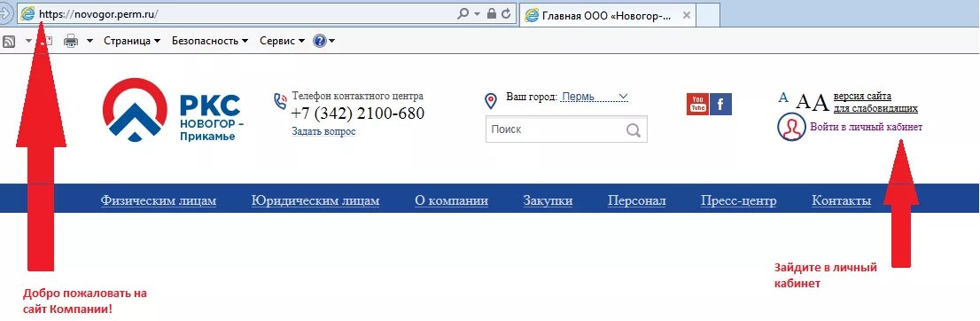This screenshot has height=321, width=980.
Task: Open Юридическим лицам navigation item
Action: (315, 201)
